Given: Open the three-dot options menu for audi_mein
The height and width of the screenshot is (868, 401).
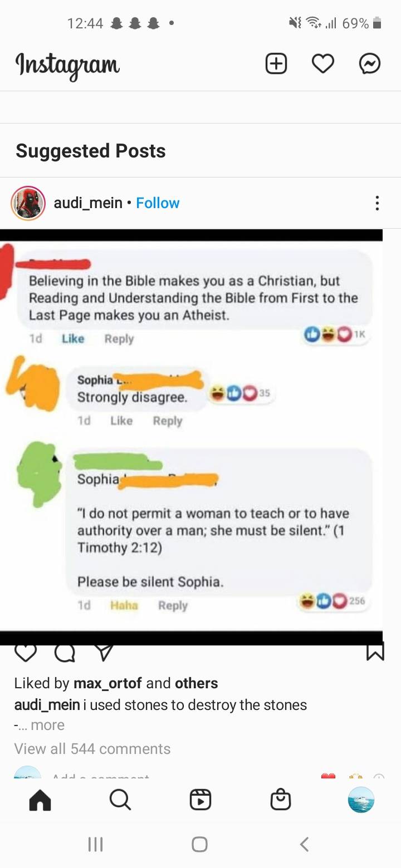Looking at the screenshot, I should tap(377, 203).
